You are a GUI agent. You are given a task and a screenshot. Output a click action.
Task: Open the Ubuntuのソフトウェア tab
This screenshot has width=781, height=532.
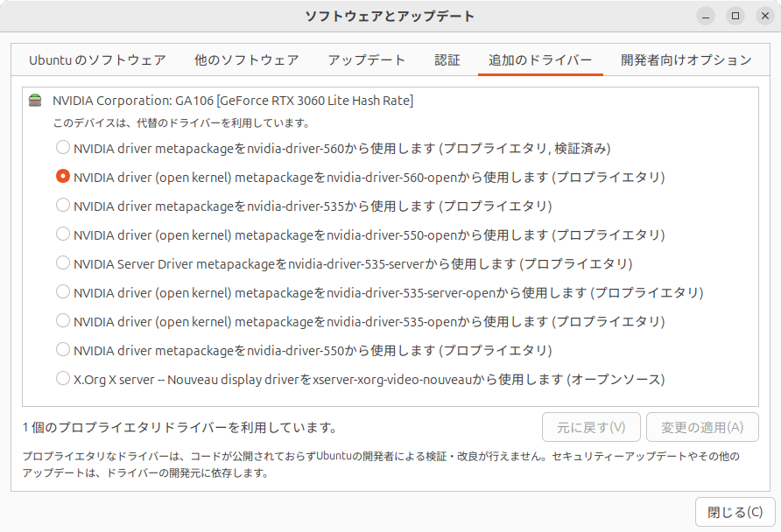click(x=97, y=60)
